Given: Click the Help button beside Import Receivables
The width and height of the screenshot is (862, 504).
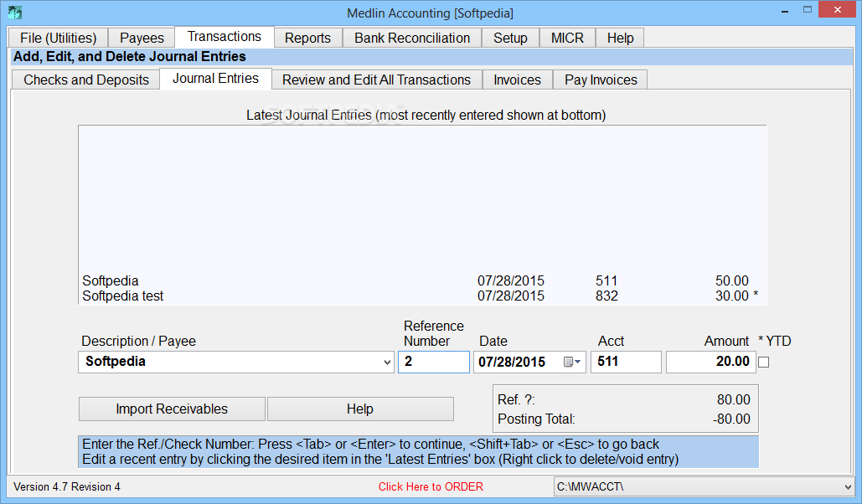Looking at the screenshot, I should click(x=360, y=409).
